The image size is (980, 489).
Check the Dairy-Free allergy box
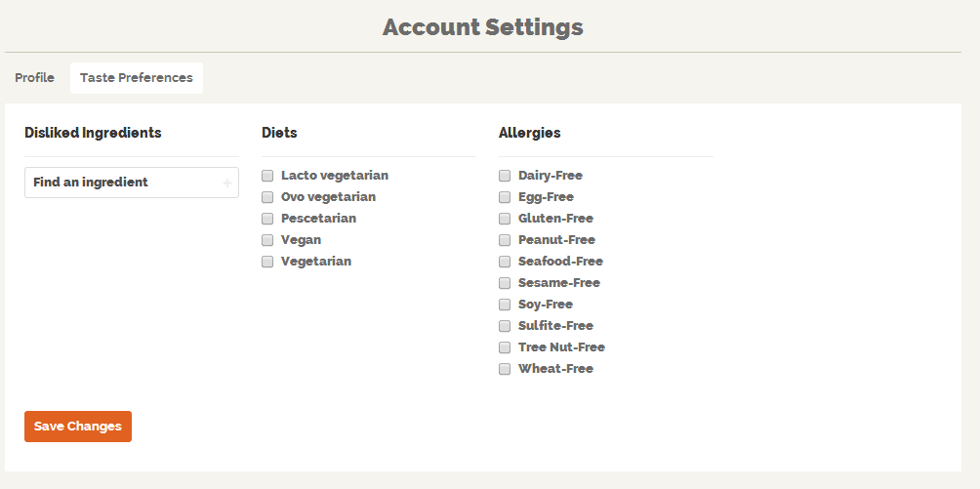(x=505, y=176)
